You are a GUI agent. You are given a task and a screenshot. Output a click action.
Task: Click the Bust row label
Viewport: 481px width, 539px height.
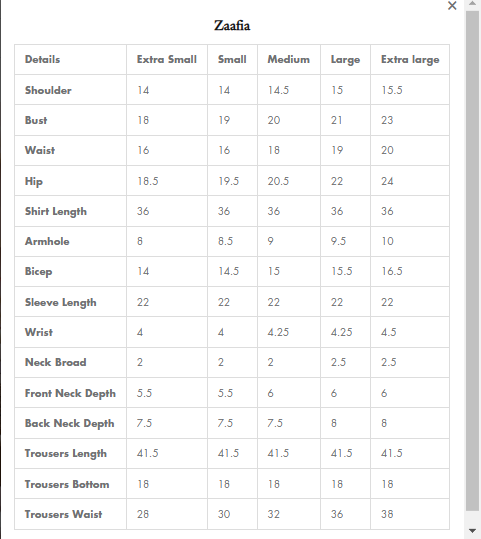tap(36, 120)
